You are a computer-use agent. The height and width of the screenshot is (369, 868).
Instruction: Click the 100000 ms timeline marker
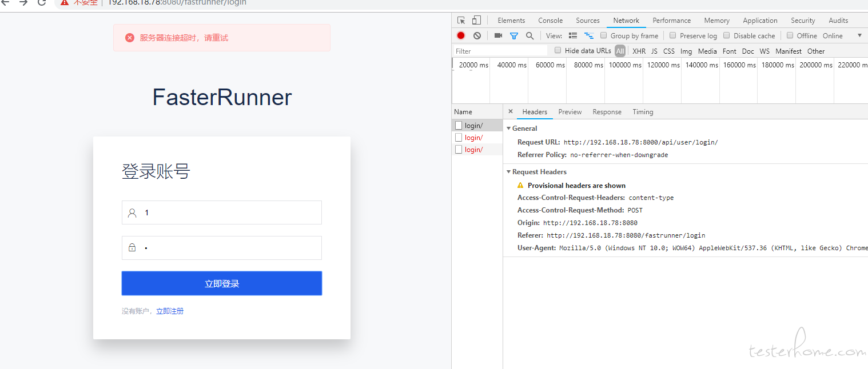625,65
